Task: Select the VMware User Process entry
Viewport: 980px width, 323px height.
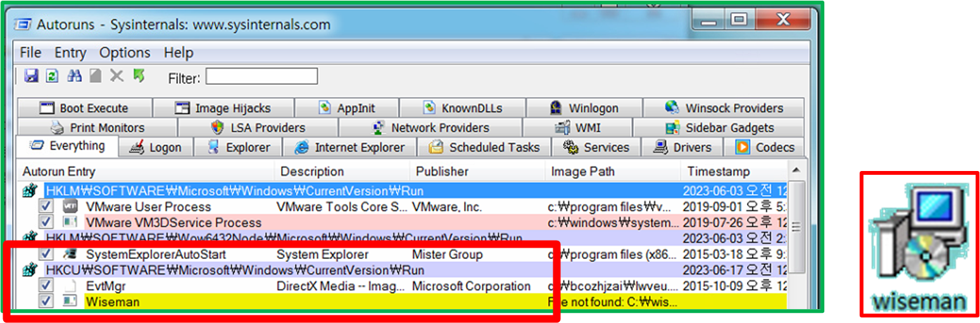Action: [x=148, y=206]
